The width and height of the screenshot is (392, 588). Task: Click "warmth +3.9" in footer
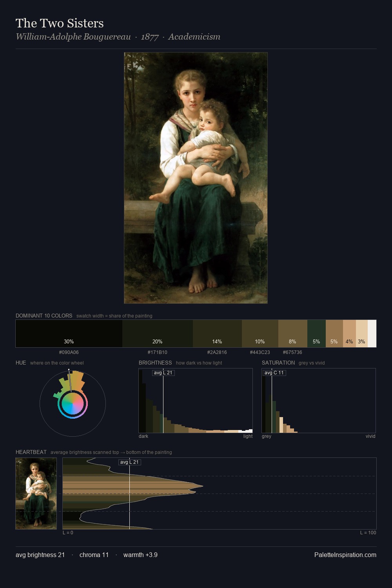point(140,555)
